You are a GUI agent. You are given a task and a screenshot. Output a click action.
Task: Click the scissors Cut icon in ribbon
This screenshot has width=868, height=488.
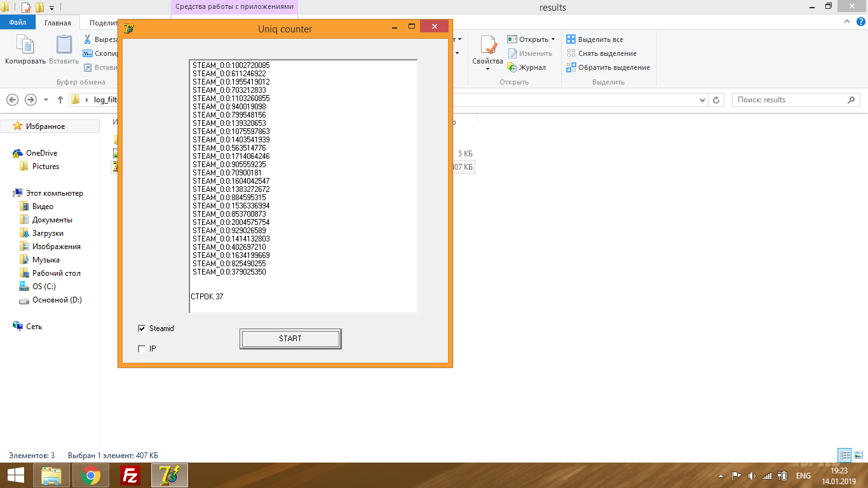click(88, 39)
